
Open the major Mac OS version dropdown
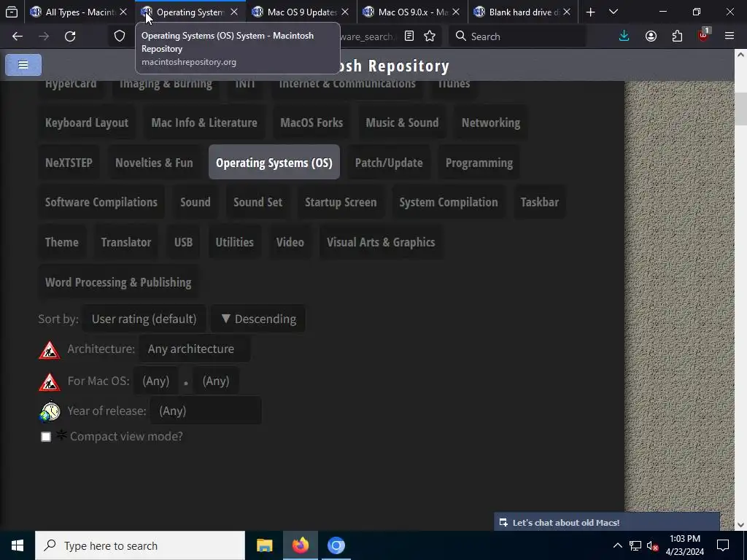[x=156, y=381]
